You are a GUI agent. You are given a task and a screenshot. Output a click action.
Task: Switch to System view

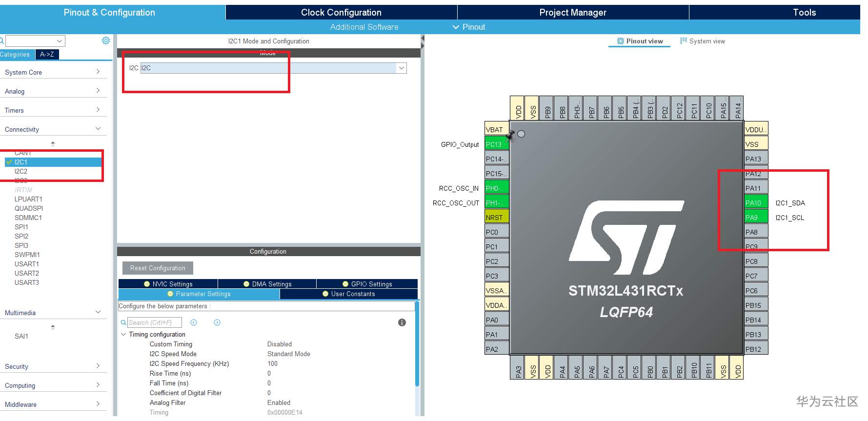[x=703, y=41]
